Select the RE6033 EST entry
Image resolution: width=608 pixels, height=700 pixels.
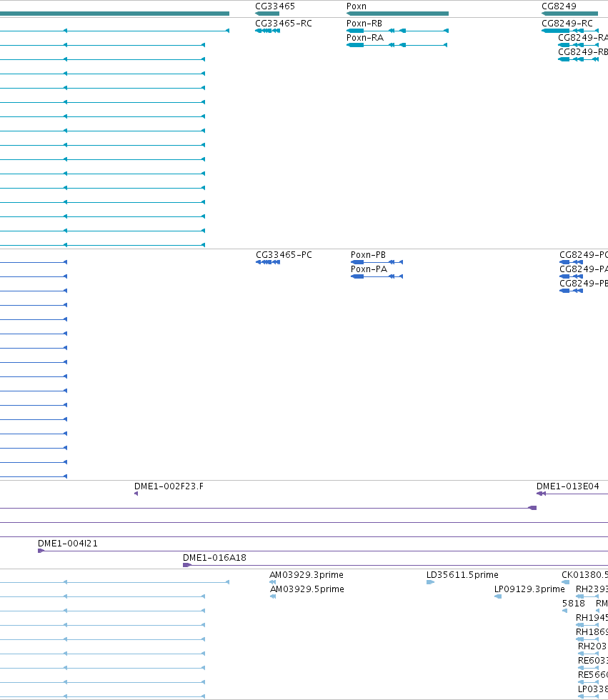click(x=589, y=668)
